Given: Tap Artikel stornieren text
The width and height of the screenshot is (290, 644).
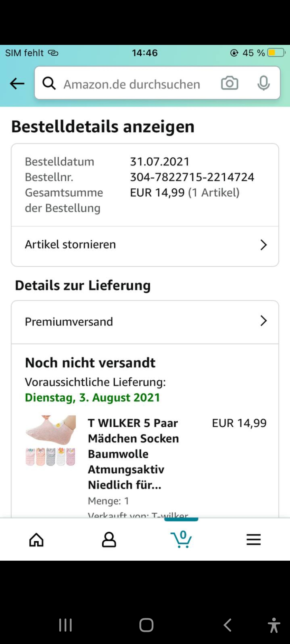Looking at the screenshot, I should click(70, 245).
